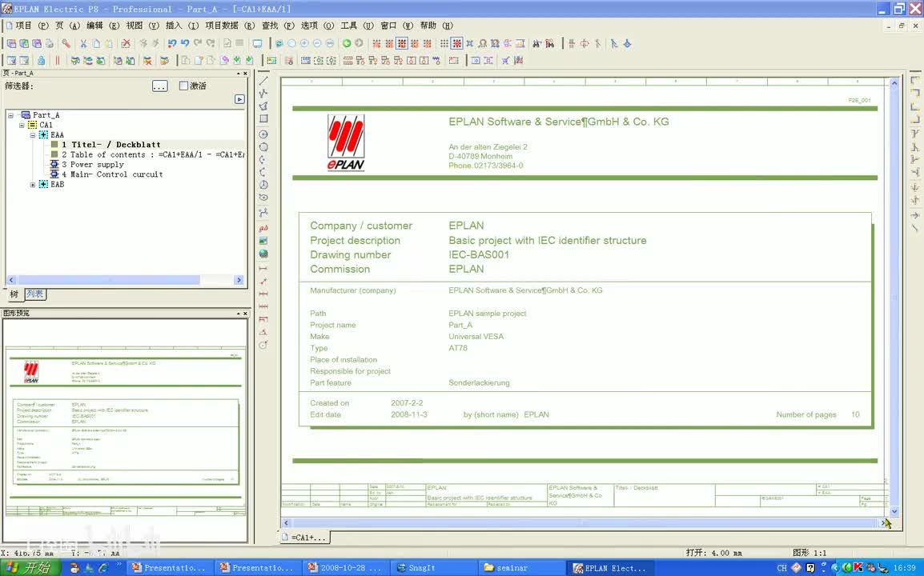The width and height of the screenshot is (924, 576).
Task: Click the Windows 开始 start button
Action: pos(30,568)
